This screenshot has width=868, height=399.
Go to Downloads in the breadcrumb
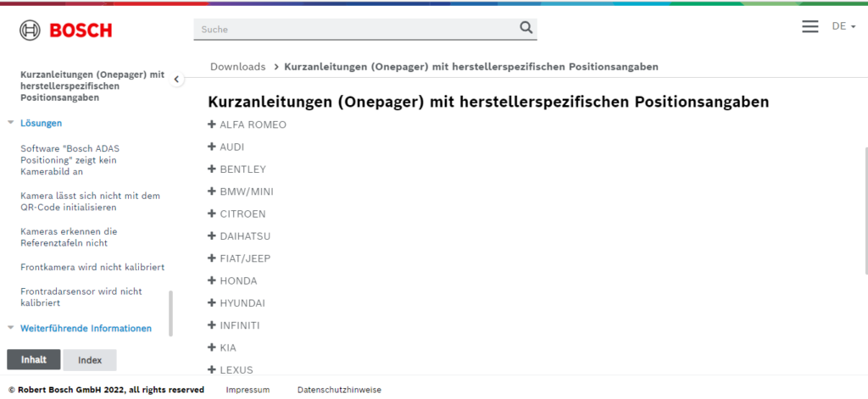(x=238, y=67)
